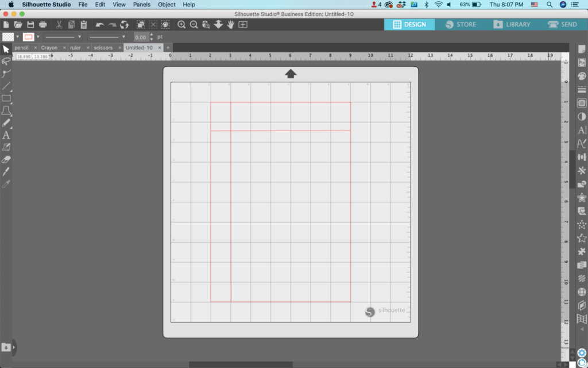Open the Panels menu
The height and width of the screenshot is (368, 588).
tap(142, 5)
